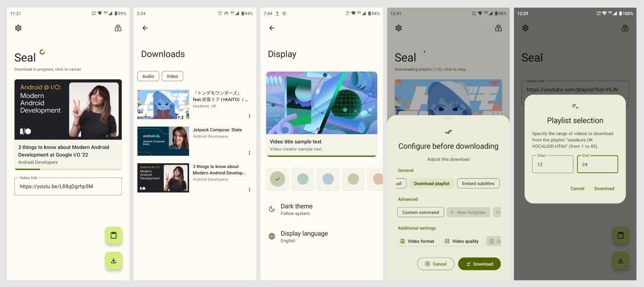
Task: Toggle the Video filter chip
Action: coord(172,76)
